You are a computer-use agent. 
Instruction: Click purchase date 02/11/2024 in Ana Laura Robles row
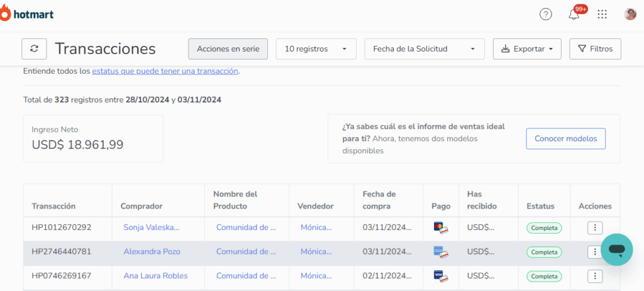(387, 276)
